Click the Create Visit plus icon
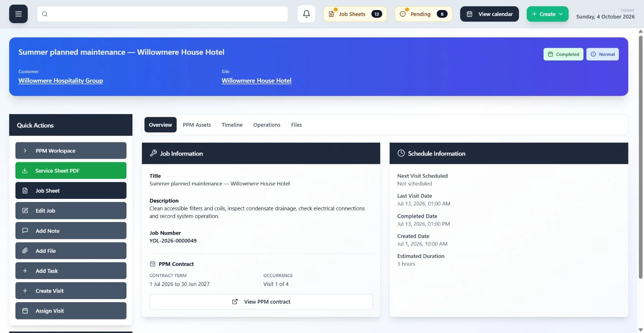Screen dimensions: 644x333 25,291
